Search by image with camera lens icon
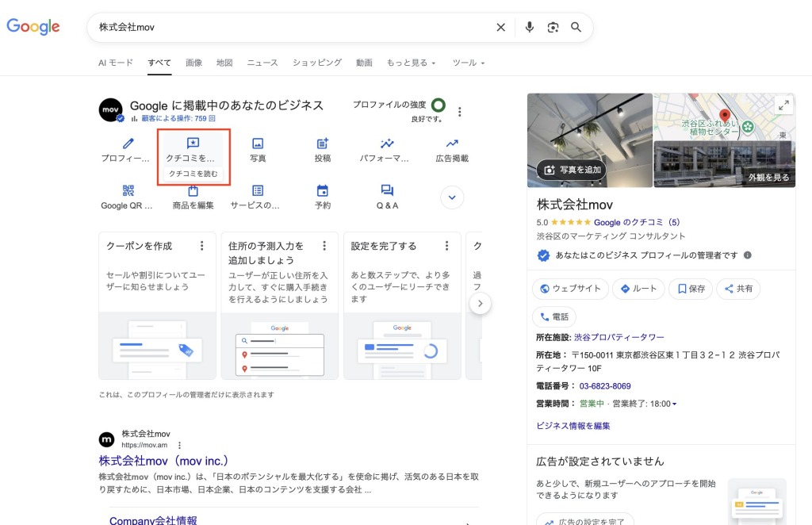812x525 pixels. point(553,27)
